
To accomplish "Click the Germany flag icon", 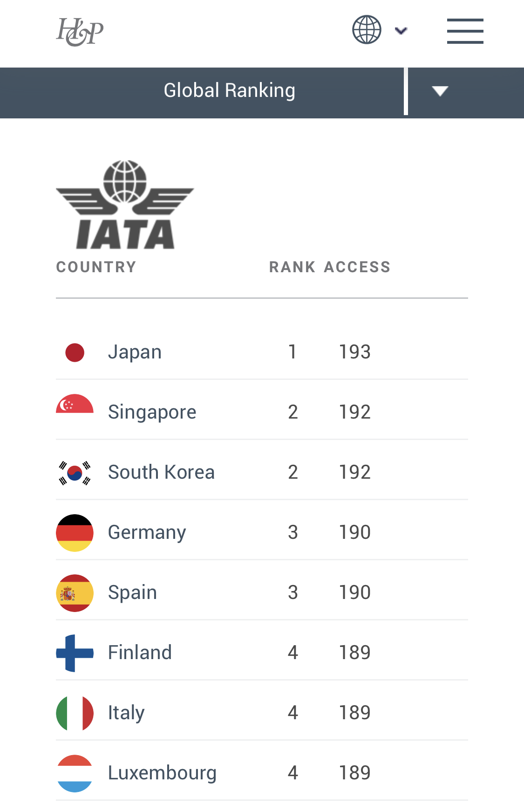I will coord(75,533).
